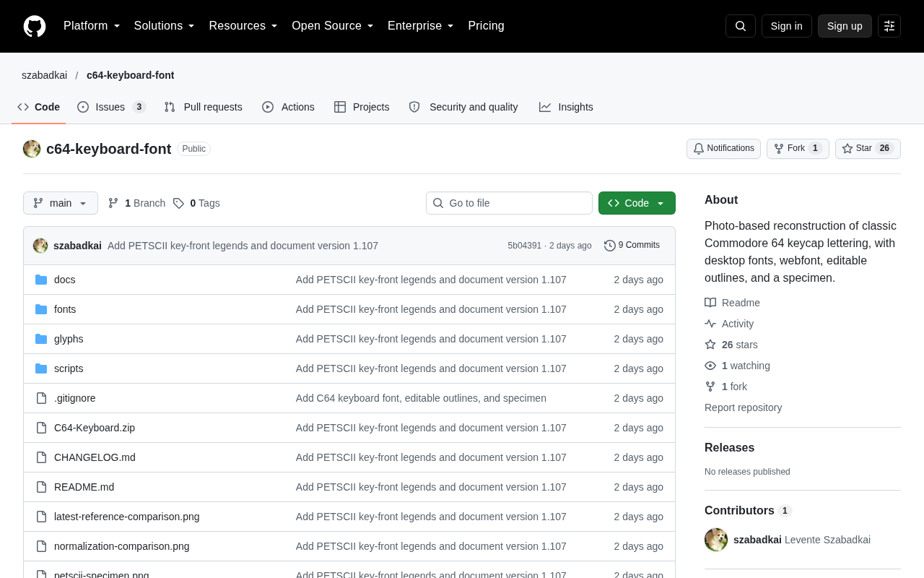Viewport: 924px width, 578px height.
Task: Click the Notifications button
Action: click(x=723, y=149)
